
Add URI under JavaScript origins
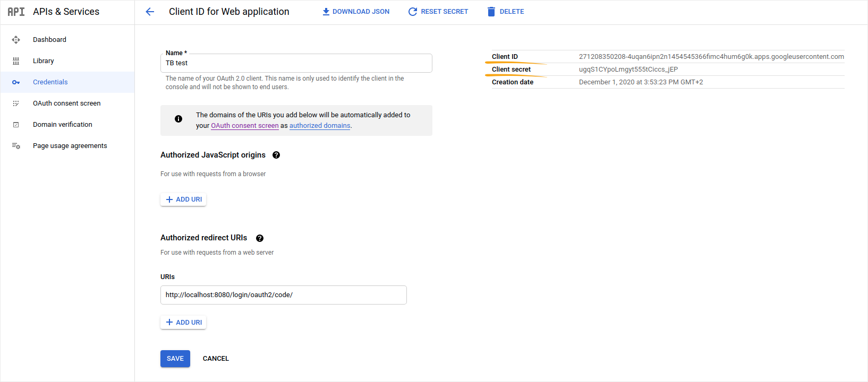[x=183, y=199]
